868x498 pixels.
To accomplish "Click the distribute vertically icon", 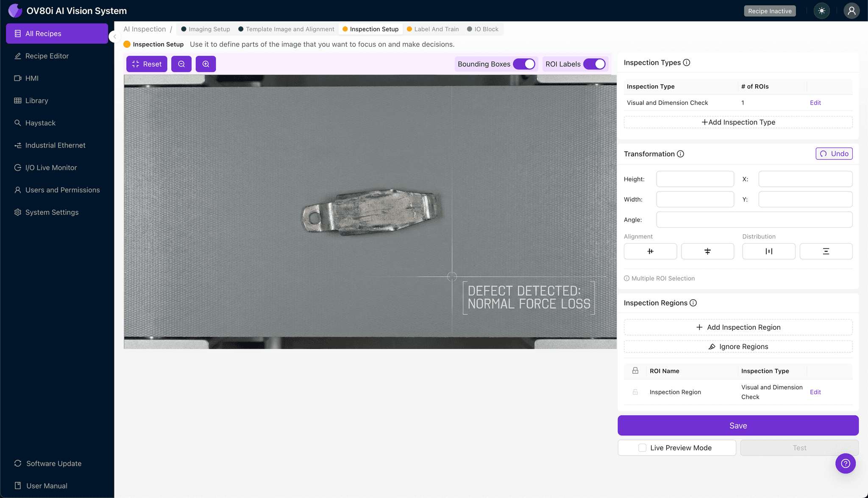I will click(x=826, y=251).
